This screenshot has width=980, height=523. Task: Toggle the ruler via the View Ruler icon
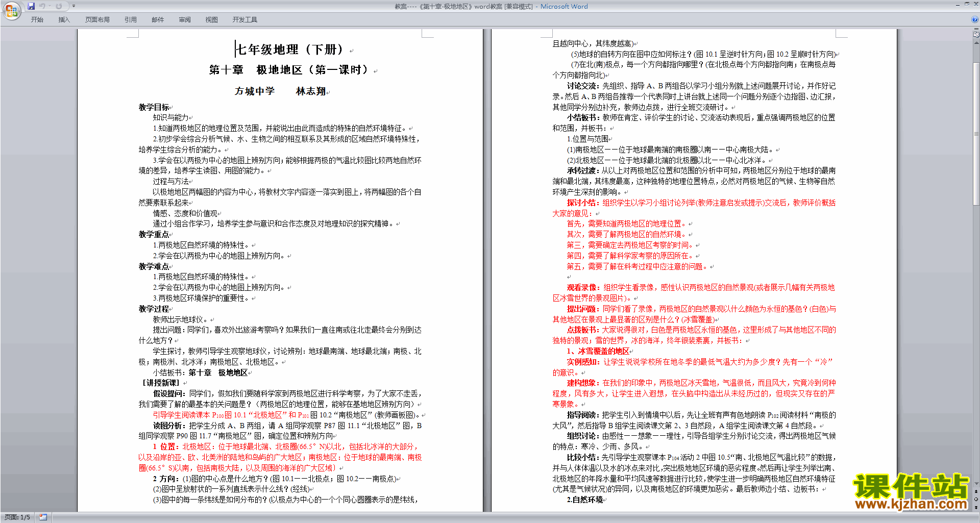point(976,35)
